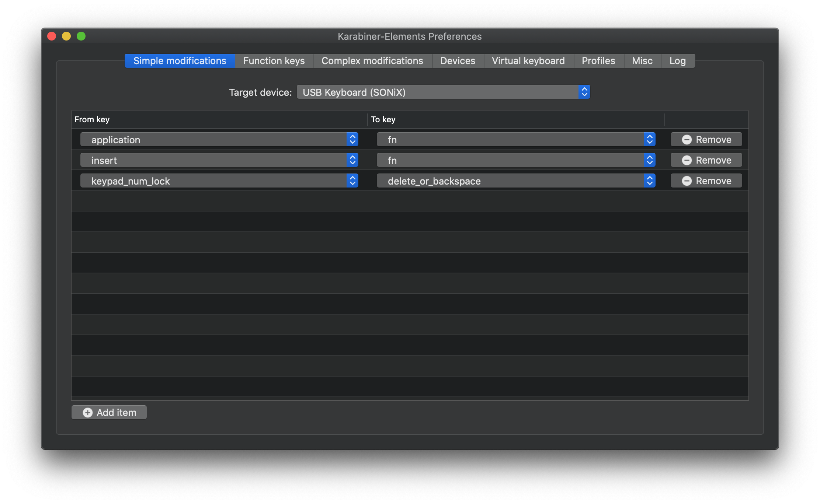Click the minus icon in insert row

[x=687, y=160]
